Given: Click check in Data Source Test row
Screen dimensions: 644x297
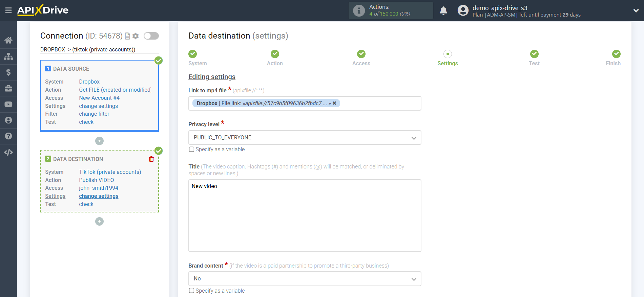Looking at the screenshot, I should [x=86, y=122].
